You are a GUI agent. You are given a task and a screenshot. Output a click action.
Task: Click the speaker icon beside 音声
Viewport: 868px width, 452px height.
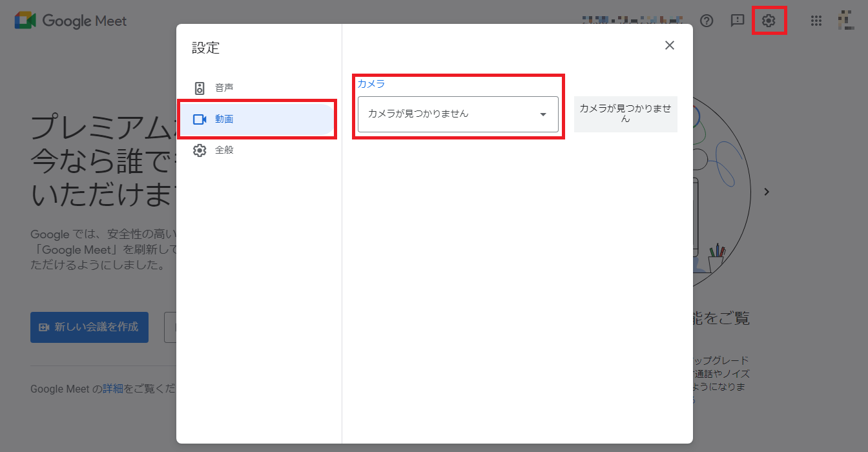(200, 88)
